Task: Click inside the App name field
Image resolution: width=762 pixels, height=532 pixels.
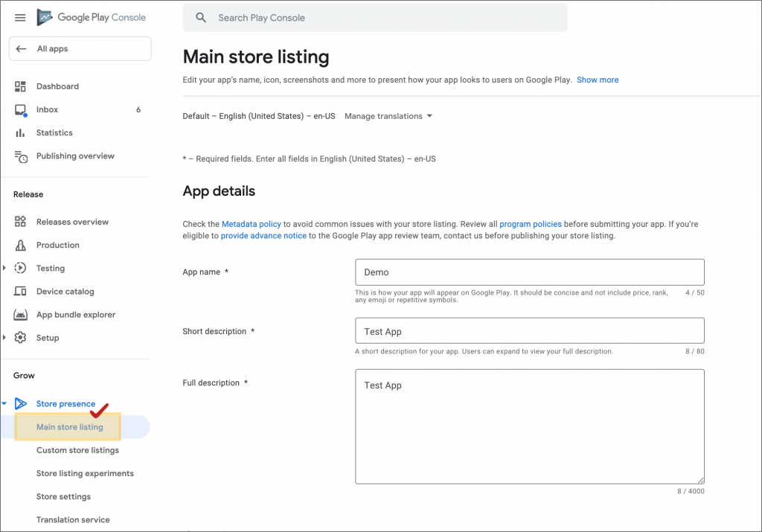Action: [x=529, y=272]
